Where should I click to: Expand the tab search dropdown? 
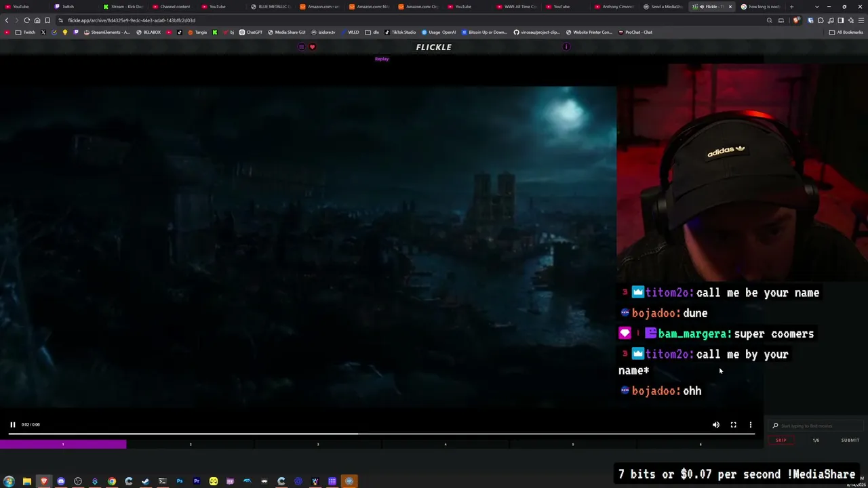[816, 7]
